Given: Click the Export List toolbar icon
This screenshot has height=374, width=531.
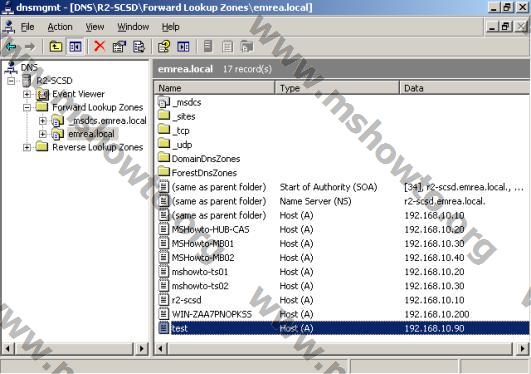Looking at the screenshot, I should coord(139,47).
